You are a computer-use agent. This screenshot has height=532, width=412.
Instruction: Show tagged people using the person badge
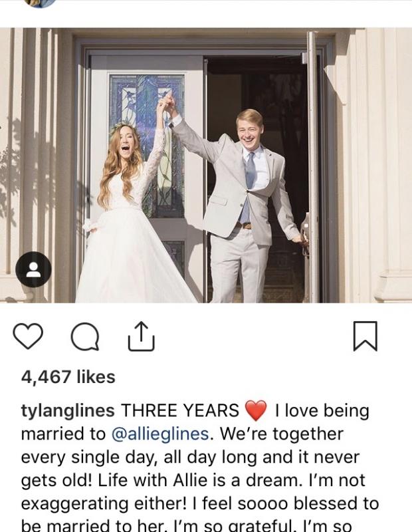coord(34,269)
